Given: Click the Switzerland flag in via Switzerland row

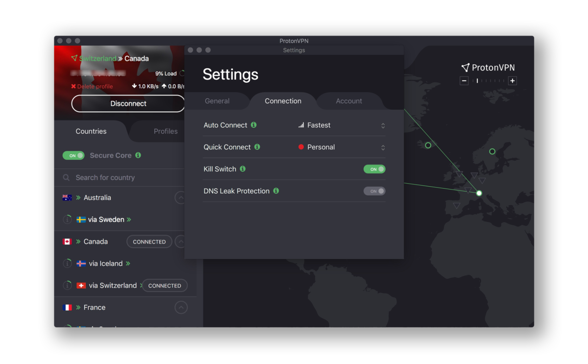Looking at the screenshot, I should coord(81,286).
